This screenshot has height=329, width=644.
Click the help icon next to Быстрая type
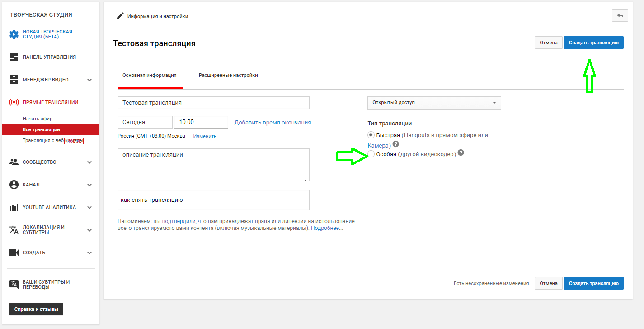click(x=395, y=144)
